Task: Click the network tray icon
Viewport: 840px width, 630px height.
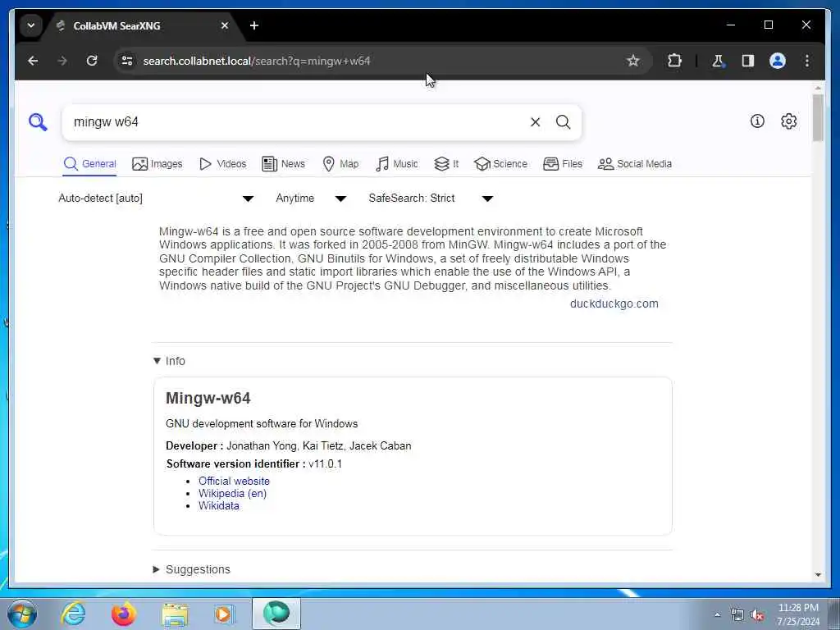Action: pos(737,614)
